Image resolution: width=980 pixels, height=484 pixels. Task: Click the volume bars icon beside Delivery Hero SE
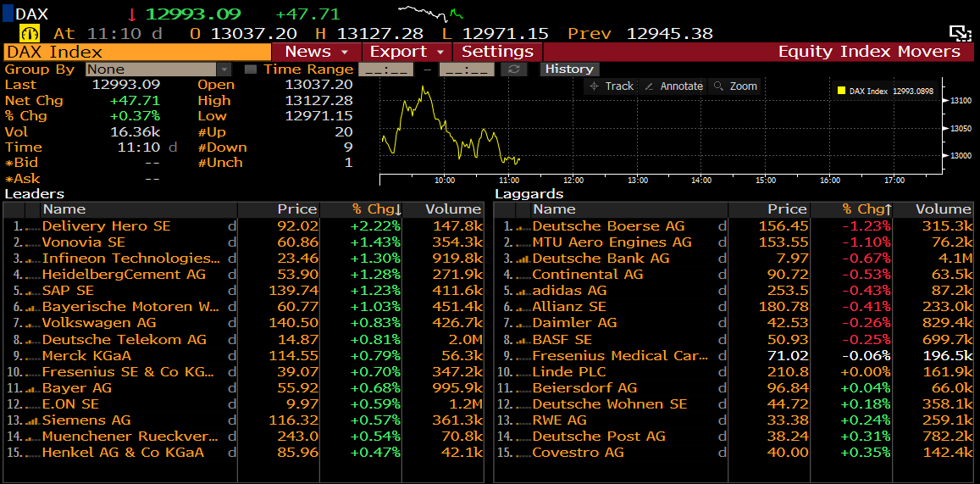coord(34,226)
